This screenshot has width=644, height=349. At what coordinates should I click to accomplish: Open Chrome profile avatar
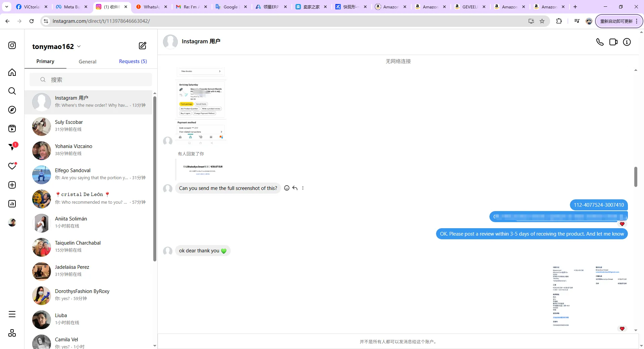[x=589, y=21]
